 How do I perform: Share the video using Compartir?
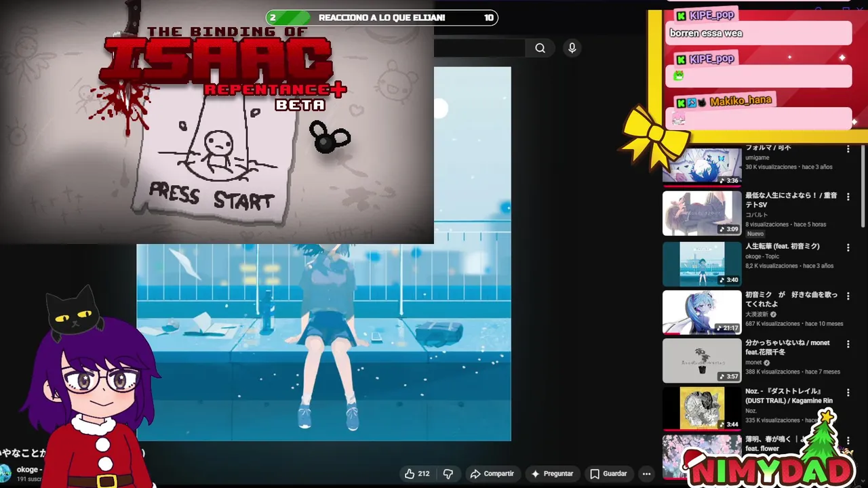(x=492, y=474)
